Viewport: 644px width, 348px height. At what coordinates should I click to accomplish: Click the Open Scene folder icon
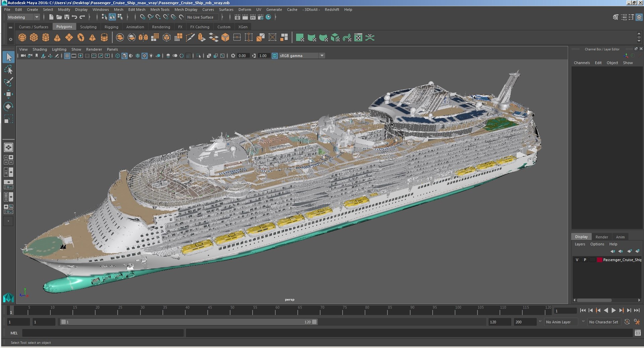tap(59, 17)
